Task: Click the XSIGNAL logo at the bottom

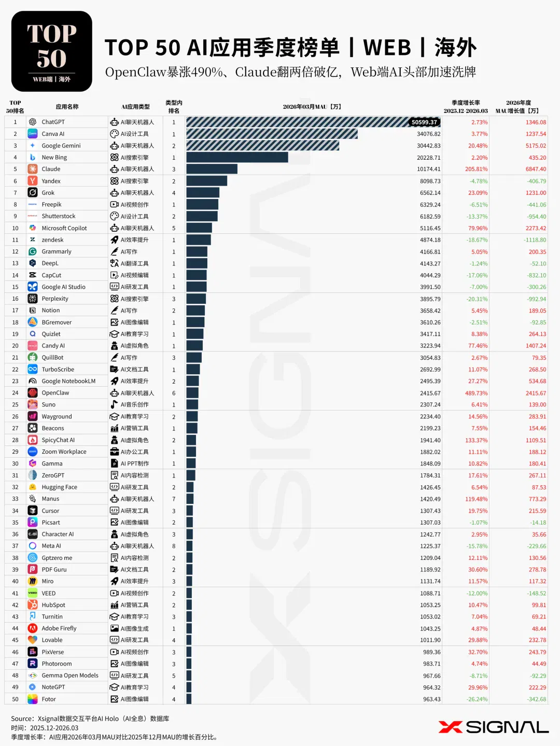Action: click(494, 727)
